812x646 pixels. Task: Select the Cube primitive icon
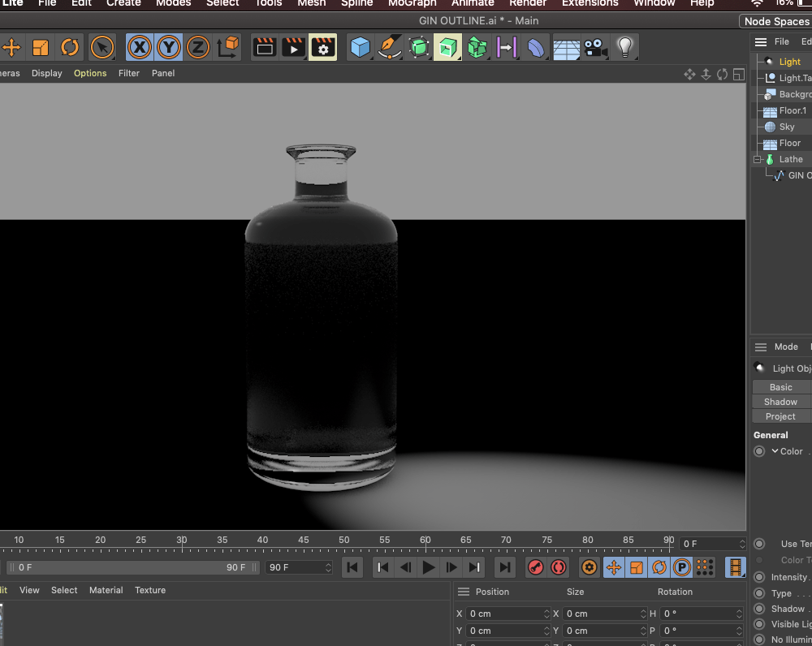coord(360,48)
